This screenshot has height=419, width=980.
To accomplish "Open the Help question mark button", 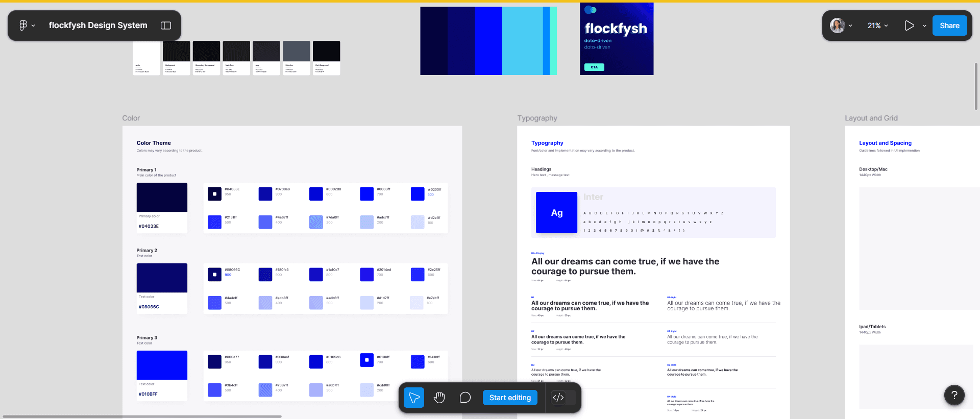I will pos(954,395).
